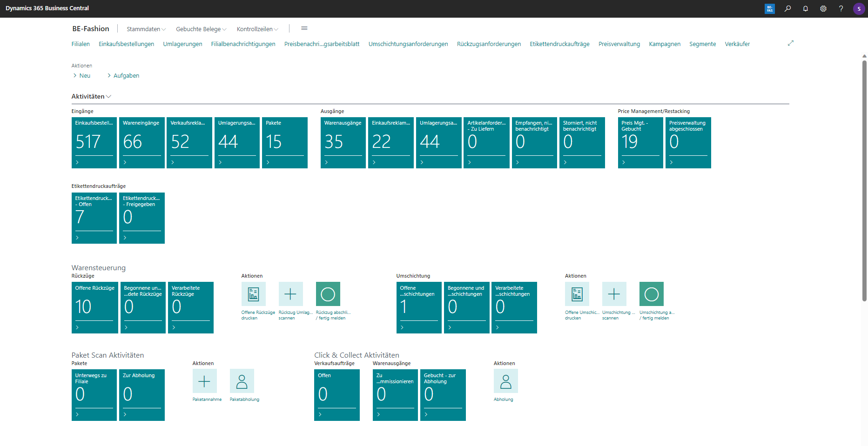
Task: Click Umschichtung fertig melden circle icon
Action: [x=651, y=294]
